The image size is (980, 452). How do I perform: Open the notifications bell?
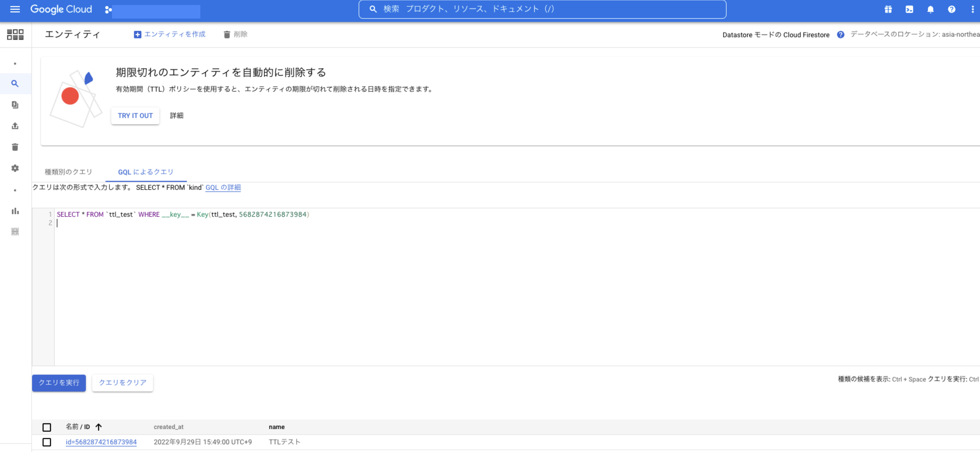[930, 9]
